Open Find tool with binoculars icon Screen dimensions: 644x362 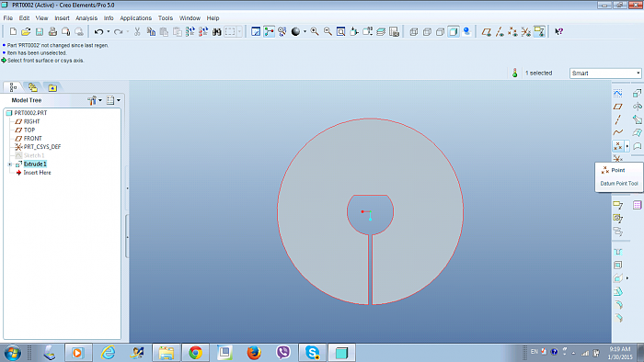217,31
